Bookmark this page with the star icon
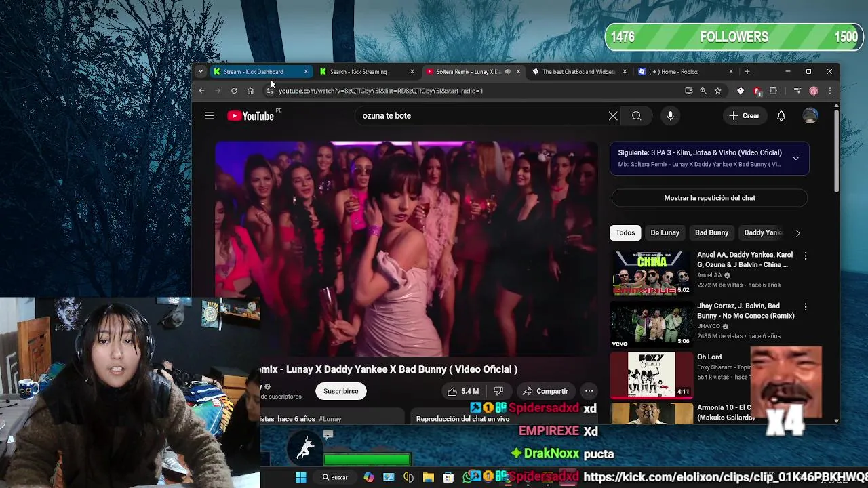 pyautogui.click(x=717, y=91)
